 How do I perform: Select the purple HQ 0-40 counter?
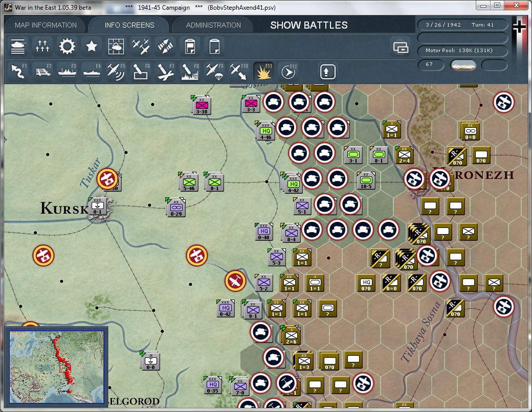pos(263,232)
